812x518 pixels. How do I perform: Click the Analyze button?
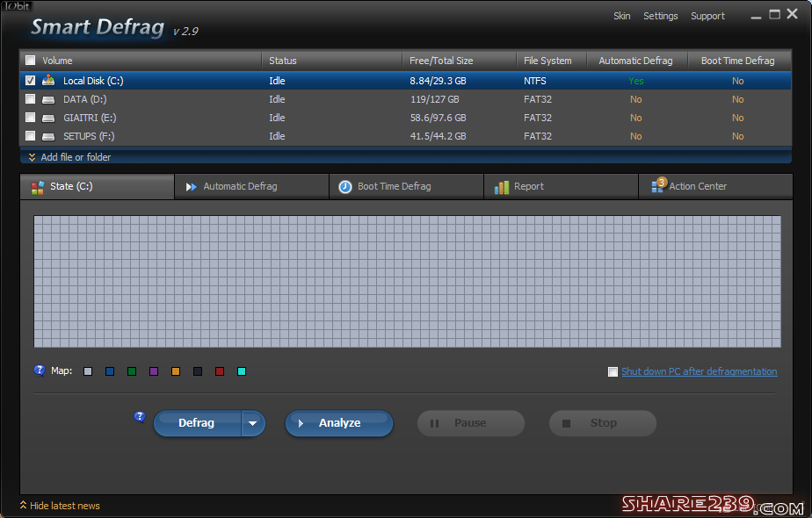pos(339,423)
